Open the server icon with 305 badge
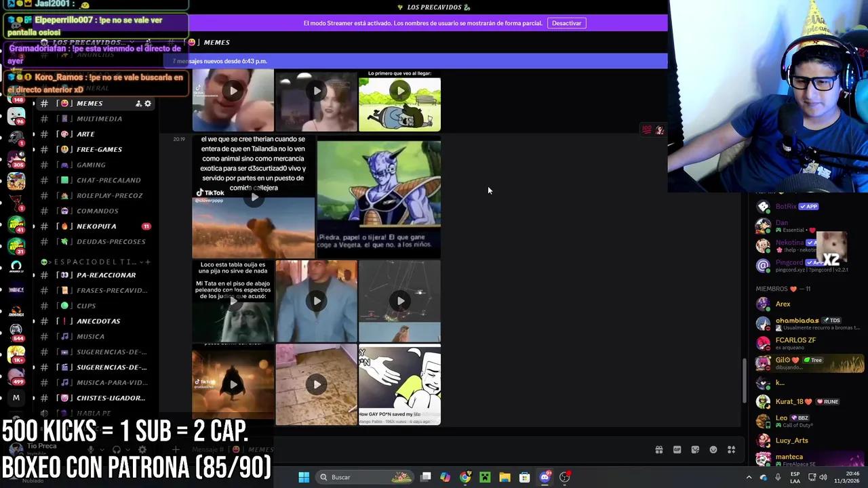This screenshot has width=868, height=488. click(16, 159)
